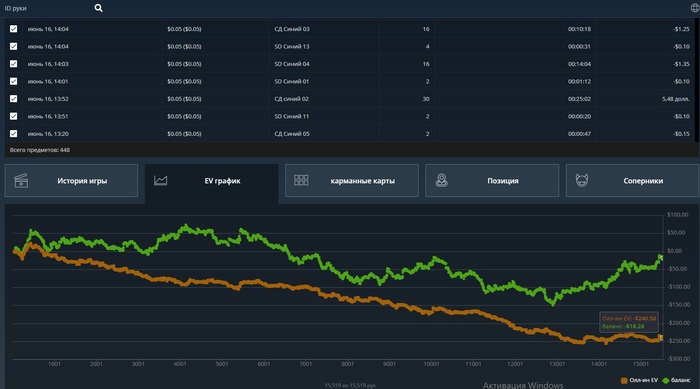The width and height of the screenshot is (700, 389).
Task: Click the result value -$1.25
Action: 681,29
